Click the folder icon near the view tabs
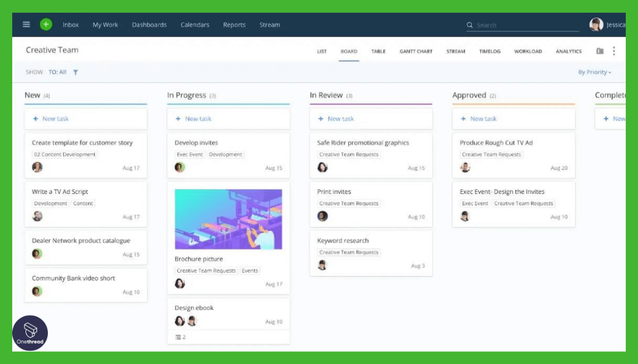This screenshot has width=638, height=364. [x=600, y=50]
